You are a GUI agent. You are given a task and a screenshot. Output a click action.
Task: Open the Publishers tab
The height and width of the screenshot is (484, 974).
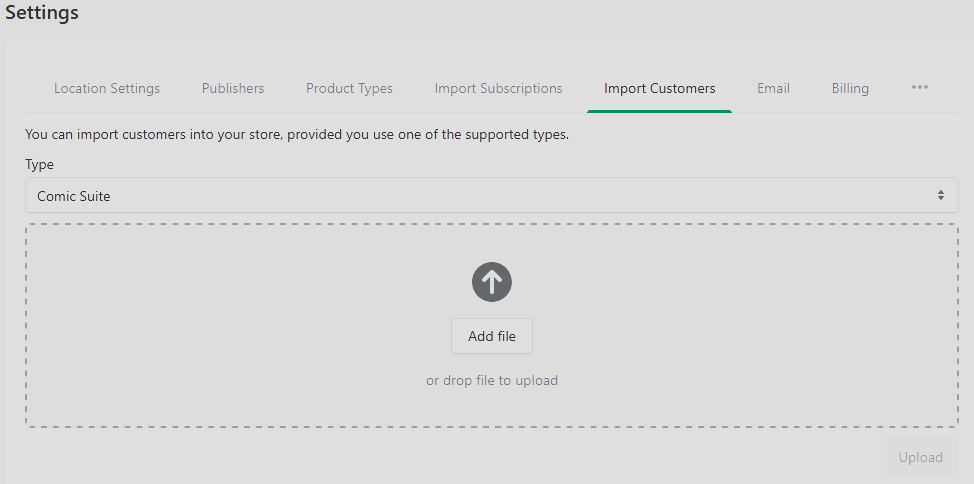tap(233, 88)
